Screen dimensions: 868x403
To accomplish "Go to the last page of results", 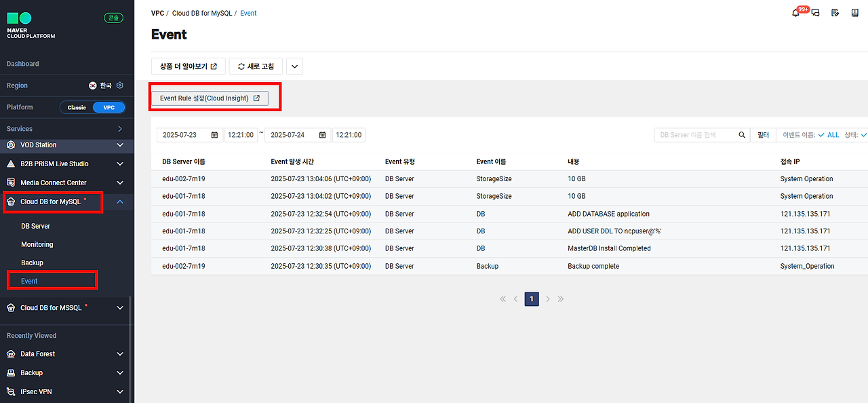I will coord(561,299).
